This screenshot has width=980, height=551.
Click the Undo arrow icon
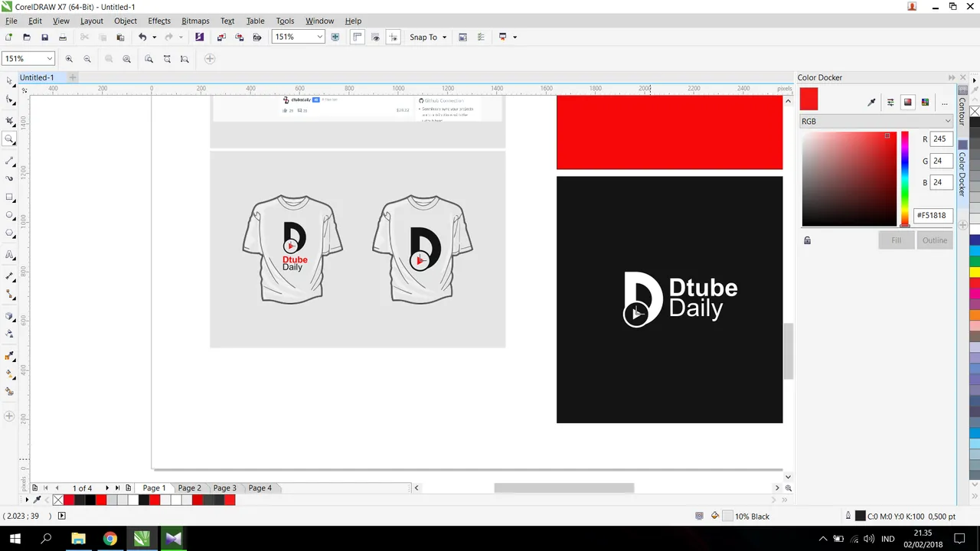coord(142,37)
